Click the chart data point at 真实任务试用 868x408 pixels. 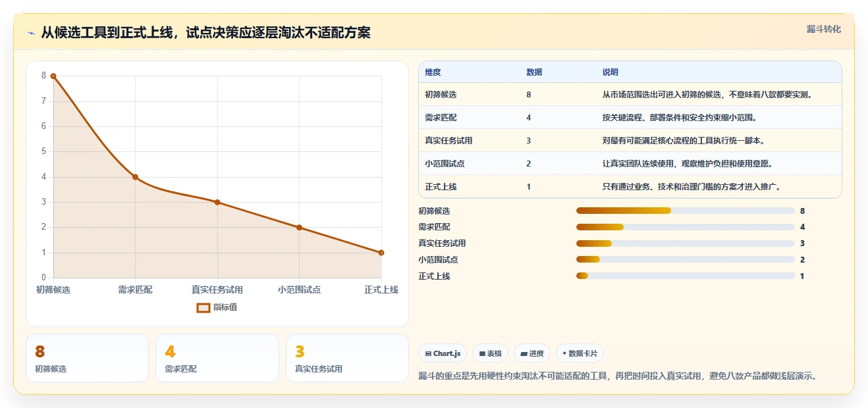(217, 202)
